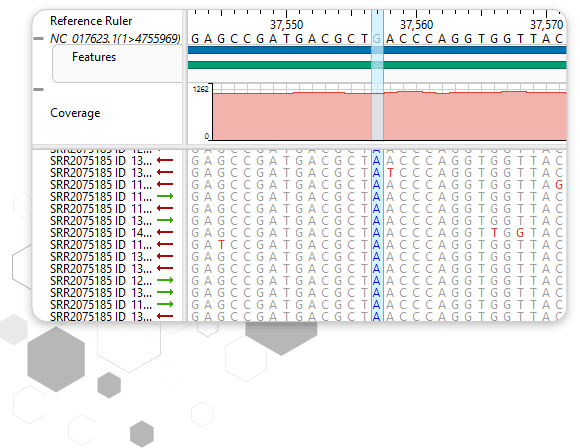Click the red coverage histogram area

(389, 116)
